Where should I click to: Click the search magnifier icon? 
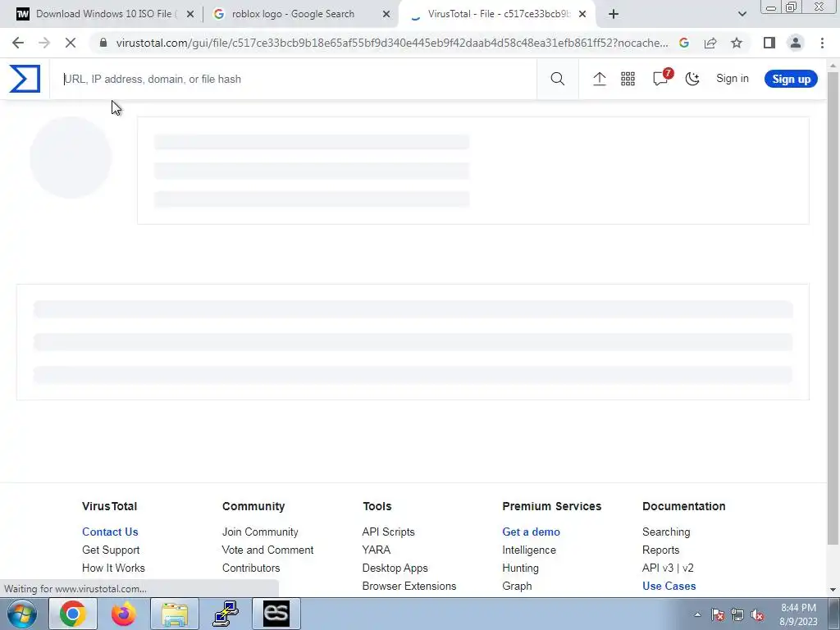point(557,79)
